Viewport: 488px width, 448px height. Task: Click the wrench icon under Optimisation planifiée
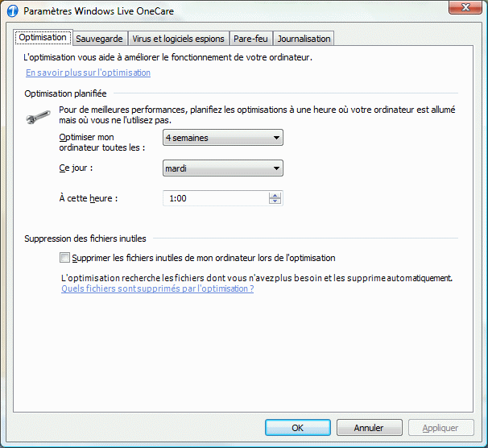coord(38,119)
